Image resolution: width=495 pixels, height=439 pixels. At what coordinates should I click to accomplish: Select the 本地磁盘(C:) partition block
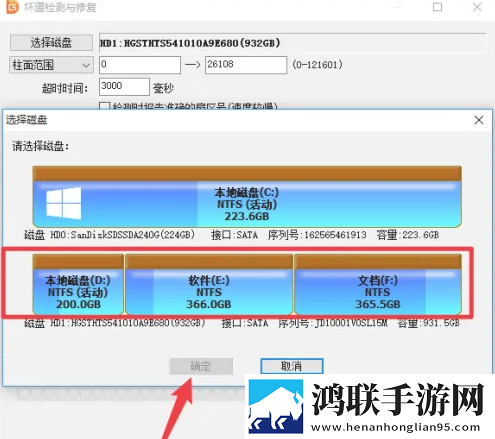247,197
